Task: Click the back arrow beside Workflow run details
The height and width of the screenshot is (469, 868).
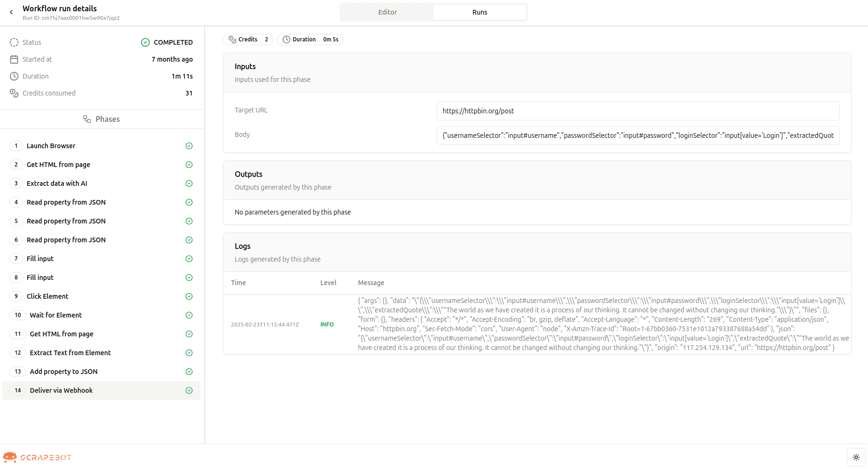Action: pyautogui.click(x=12, y=12)
